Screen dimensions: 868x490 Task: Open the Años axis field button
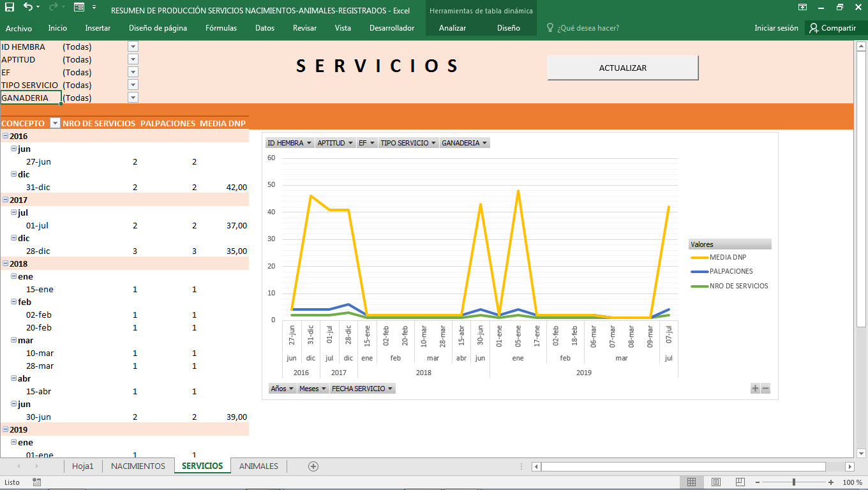coord(283,388)
